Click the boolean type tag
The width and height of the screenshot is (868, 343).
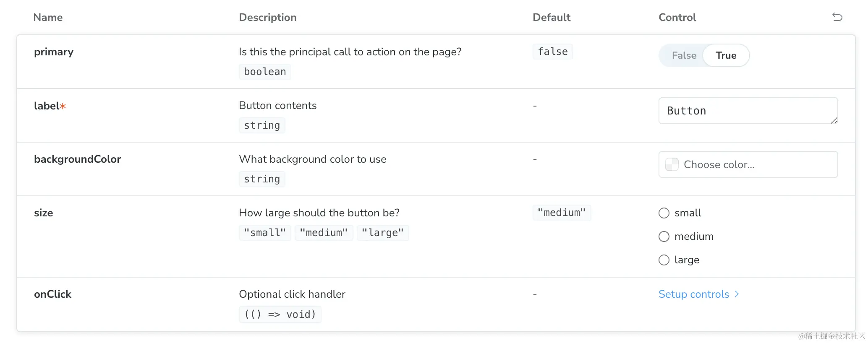(x=265, y=72)
